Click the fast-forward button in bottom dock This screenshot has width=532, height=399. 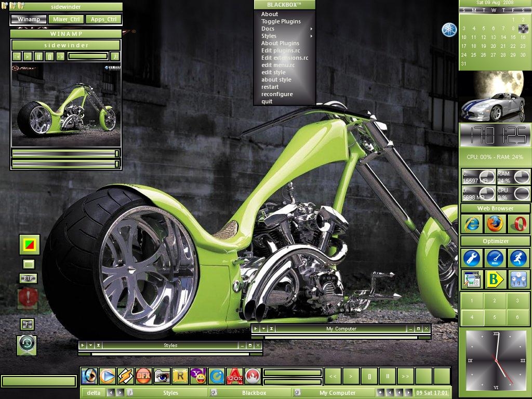pyautogui.click(x=405, y=376)
